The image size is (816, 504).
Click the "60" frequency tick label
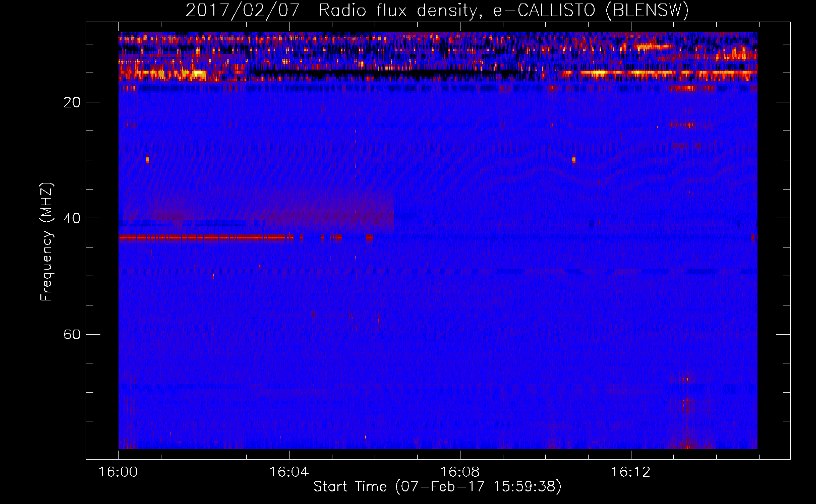[72, 334]
